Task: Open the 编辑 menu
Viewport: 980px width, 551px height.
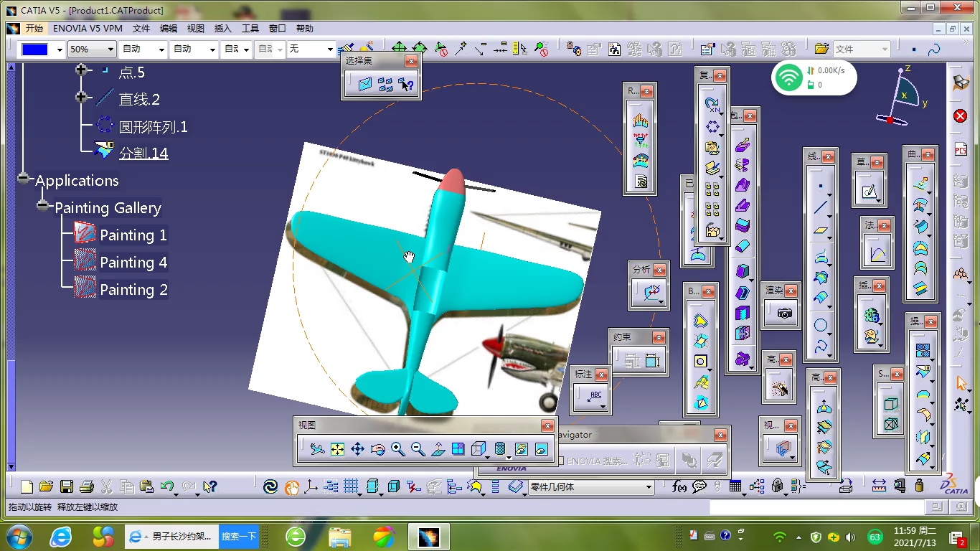Action: (x=169, y=29)
